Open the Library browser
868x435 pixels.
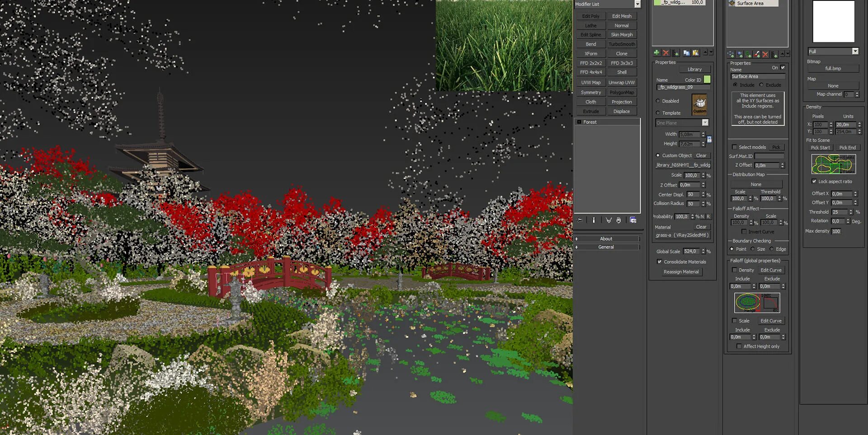pyautogui.click(x=695, y=69)
